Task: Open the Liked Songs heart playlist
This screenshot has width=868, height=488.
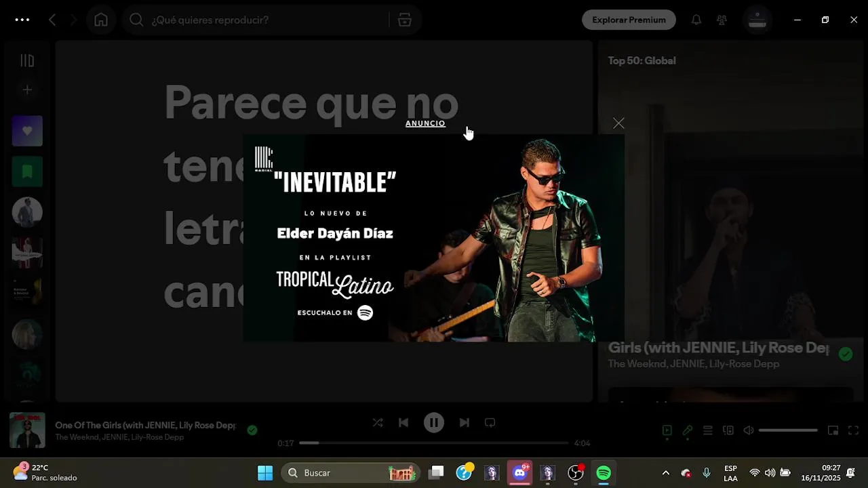Action: coord(27,131)
